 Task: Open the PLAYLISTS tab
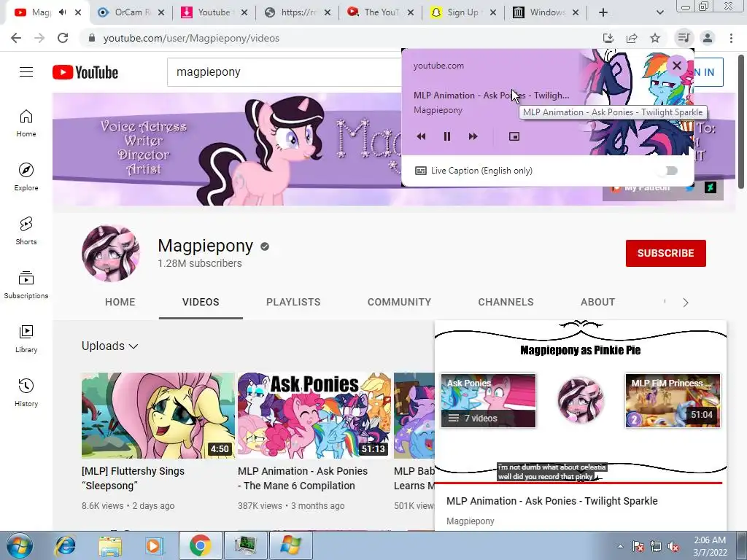tap(293, 303)
